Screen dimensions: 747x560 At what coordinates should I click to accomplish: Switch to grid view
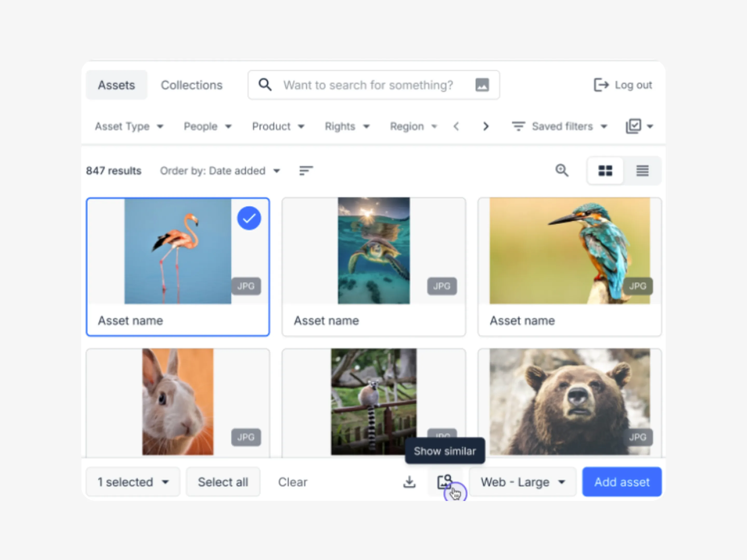[605, 171]
